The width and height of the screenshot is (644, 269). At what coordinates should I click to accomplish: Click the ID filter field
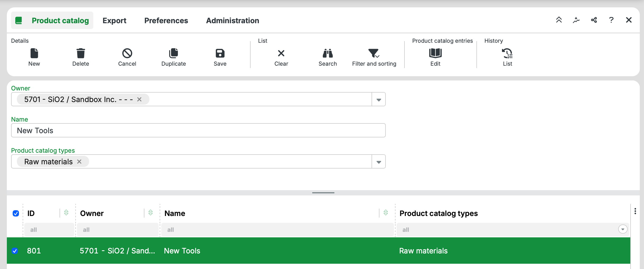[49, 230]
